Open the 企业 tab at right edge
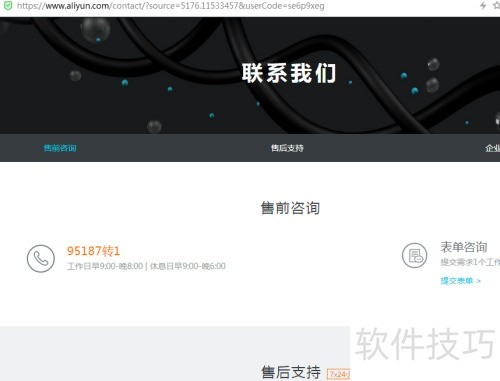The width and height of the screenshot is (500, 381). tap(493, 148)
